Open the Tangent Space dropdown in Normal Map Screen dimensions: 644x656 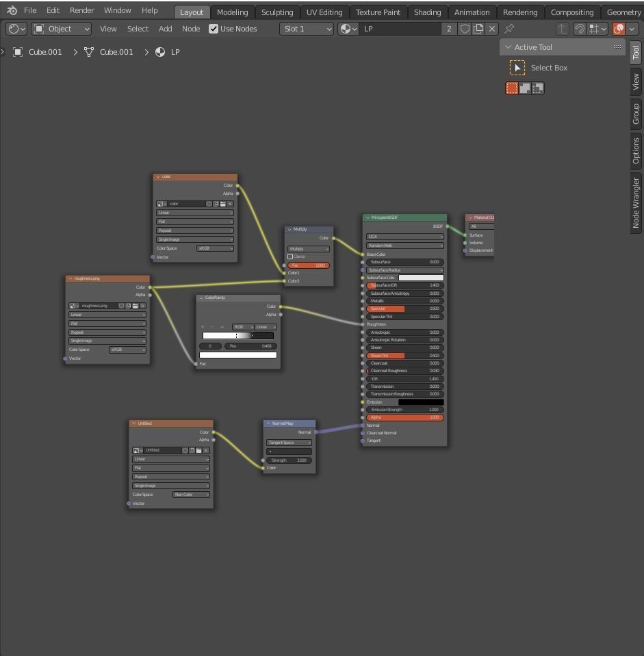[289, 443]
